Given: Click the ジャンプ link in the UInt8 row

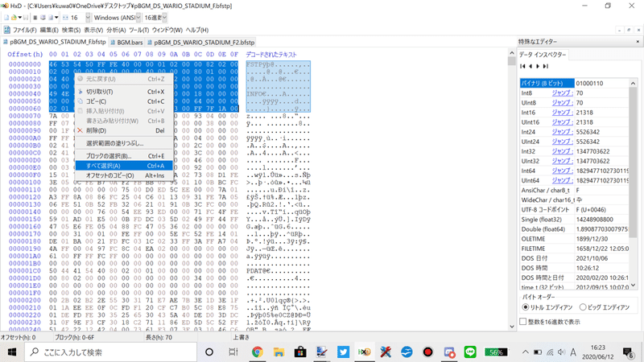Looking at the screenshot, I should 562,103.
